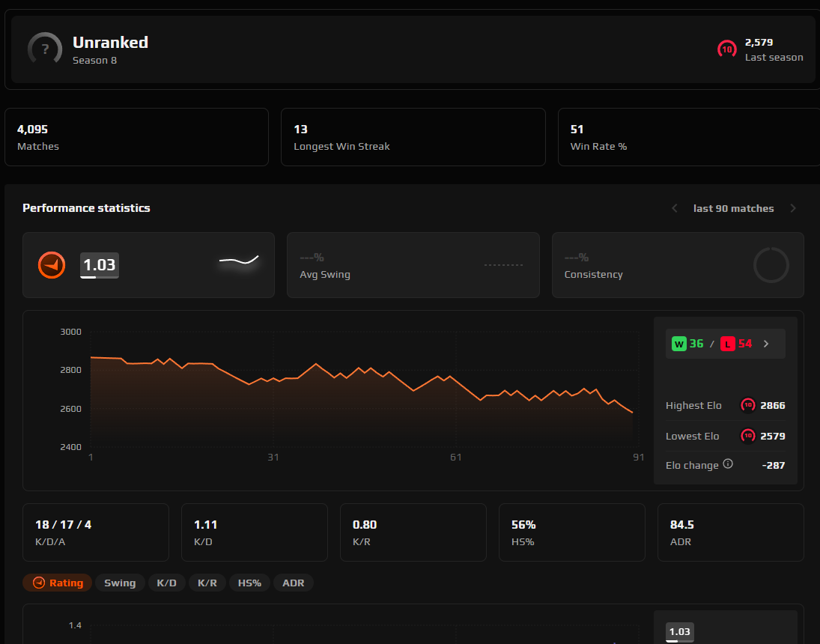
Task: Click the Unranked heading text
Action: [110, 43]
